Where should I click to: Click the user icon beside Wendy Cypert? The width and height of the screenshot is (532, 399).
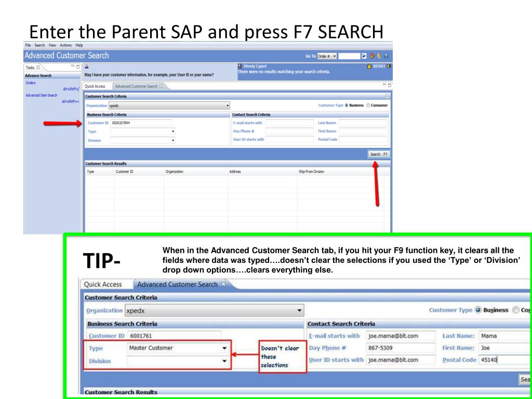(240, 66)
